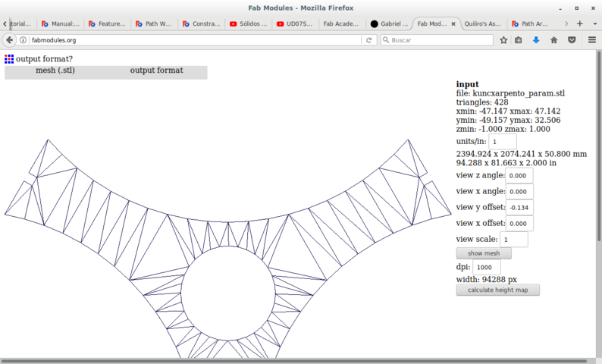Switch to the Path Ar... tab

[x=530, y=24]
